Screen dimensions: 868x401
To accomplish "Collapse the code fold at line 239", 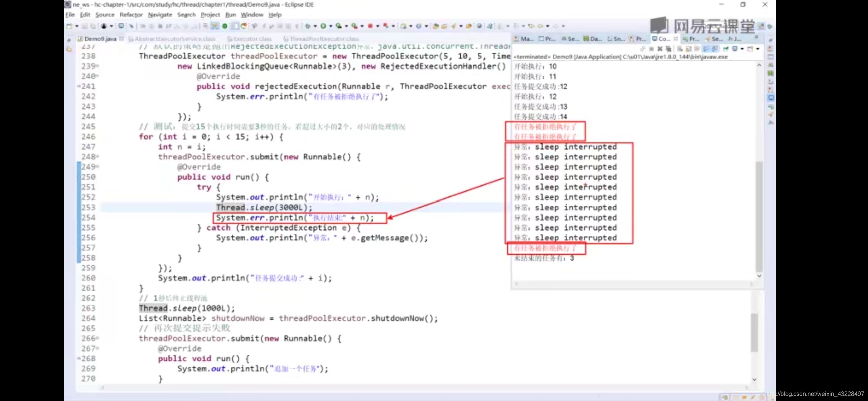I will [x=97, y=66].
